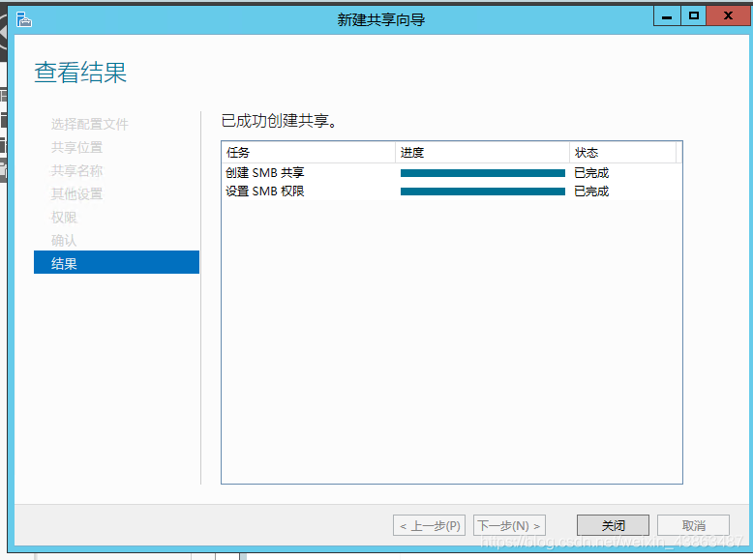Click the 查看结果 heading
The image size is (753, 560).
point(80,73)
